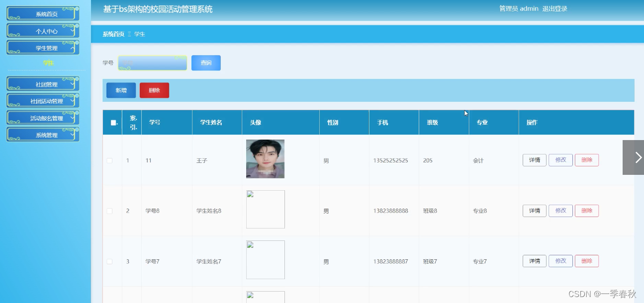Click 删除 in the 王子 row

[x=587, y=160]
